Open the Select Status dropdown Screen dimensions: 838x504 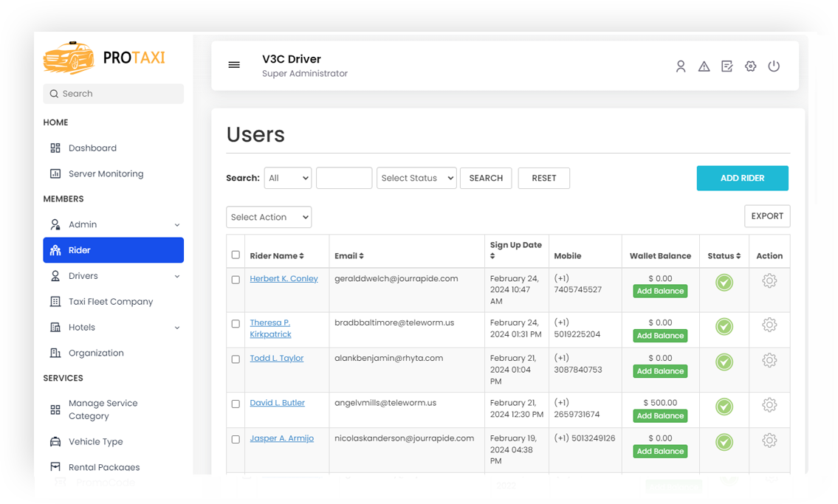pyautogui.click(x=416, y=178)
